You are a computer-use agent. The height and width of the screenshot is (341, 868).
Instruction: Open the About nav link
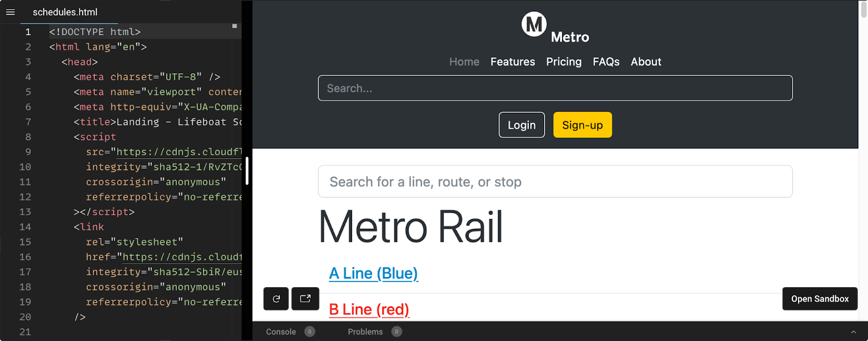646,62
